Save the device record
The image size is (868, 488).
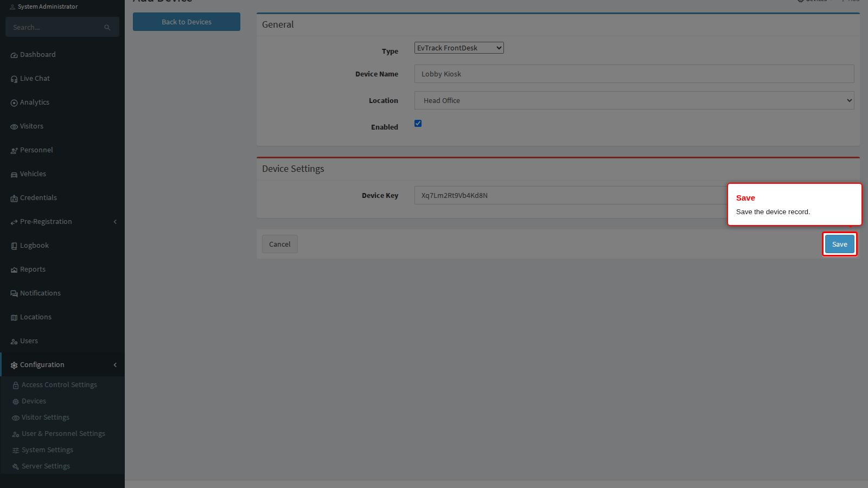[840, 244]
